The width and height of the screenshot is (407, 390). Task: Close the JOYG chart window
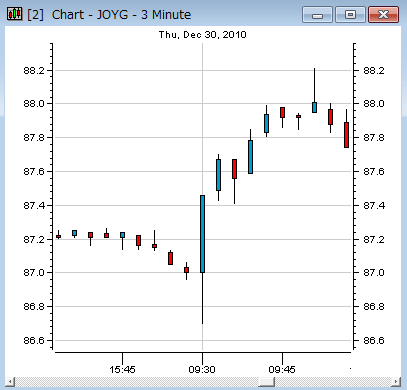pos(383,15)
